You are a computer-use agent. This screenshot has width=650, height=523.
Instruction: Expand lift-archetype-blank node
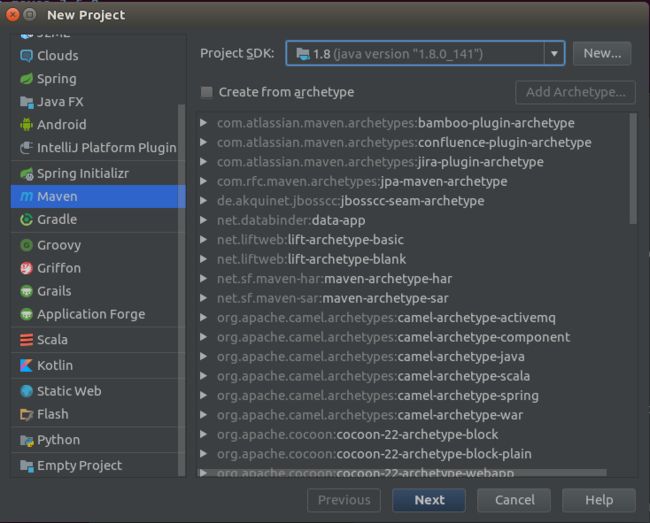(x=203, y=259)
